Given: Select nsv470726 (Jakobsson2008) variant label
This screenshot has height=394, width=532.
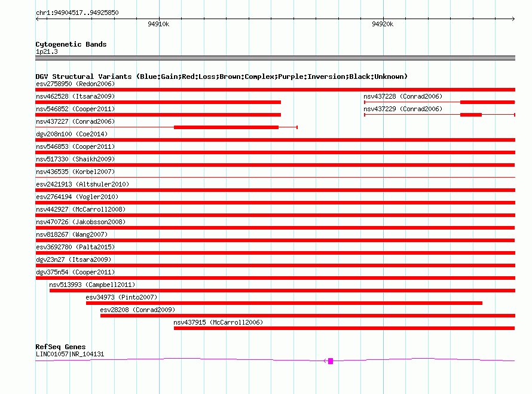Looking at the screenshot, I should (x=81, y=222).
